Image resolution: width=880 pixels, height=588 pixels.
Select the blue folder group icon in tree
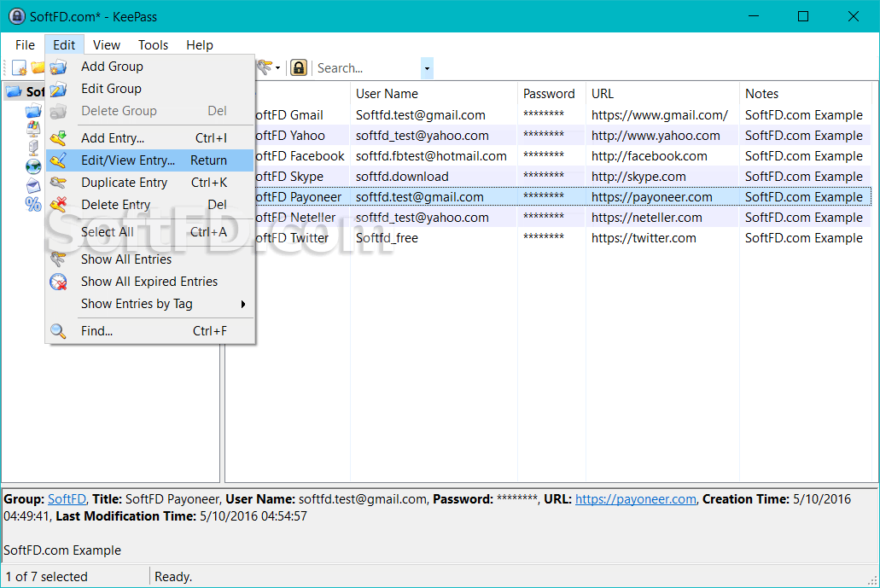tap(33, 111)
